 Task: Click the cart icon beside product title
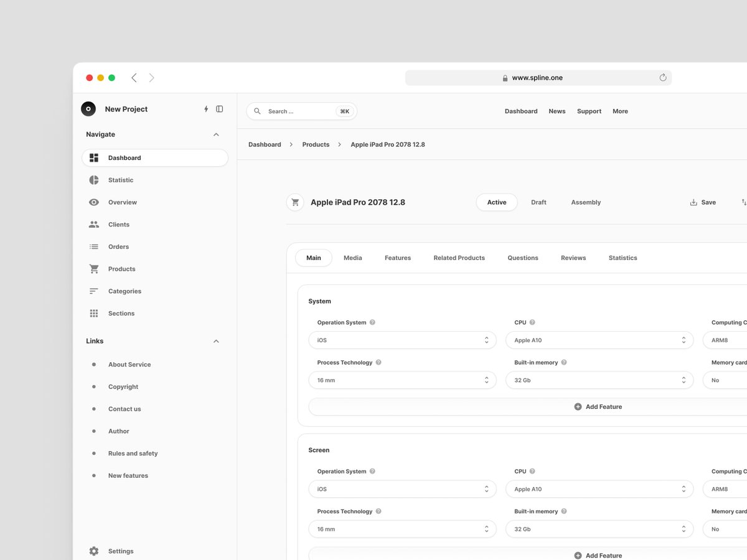click(x=295, y=202)
